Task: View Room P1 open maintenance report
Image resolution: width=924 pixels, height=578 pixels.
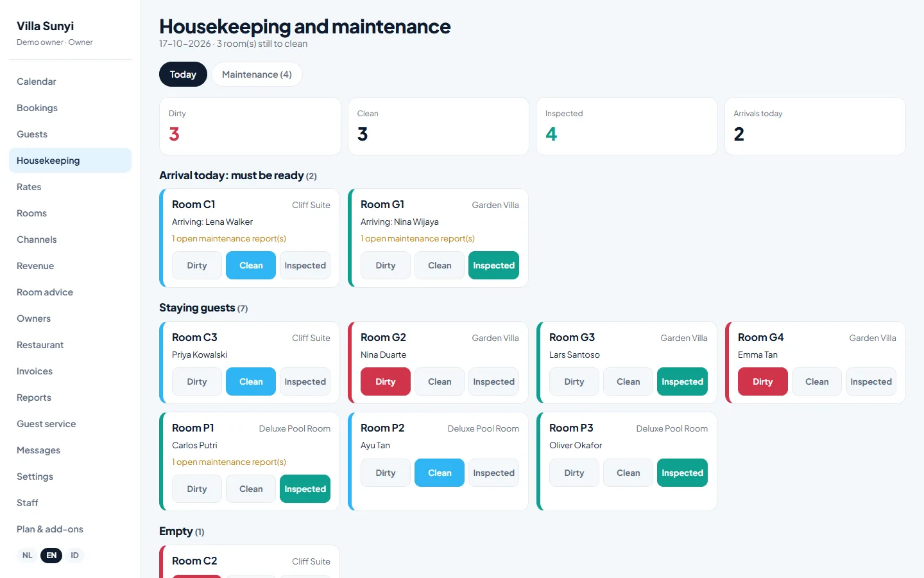Action: click(229, 462)
